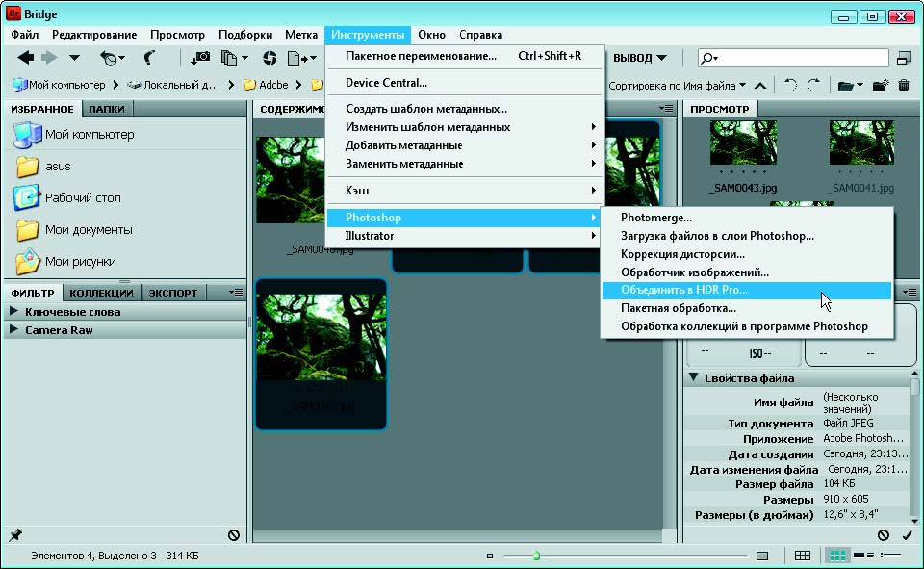Click Мой компьютер breadcrumb in path bar
This screenshot has width=924, height=569.
tap(59, 85)
